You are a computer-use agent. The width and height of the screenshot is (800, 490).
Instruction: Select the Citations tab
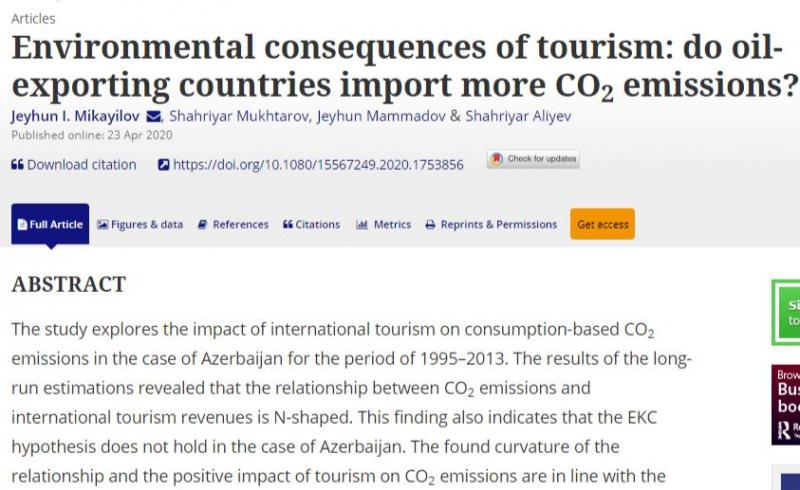pyautogui.click(x=312, y=225)
